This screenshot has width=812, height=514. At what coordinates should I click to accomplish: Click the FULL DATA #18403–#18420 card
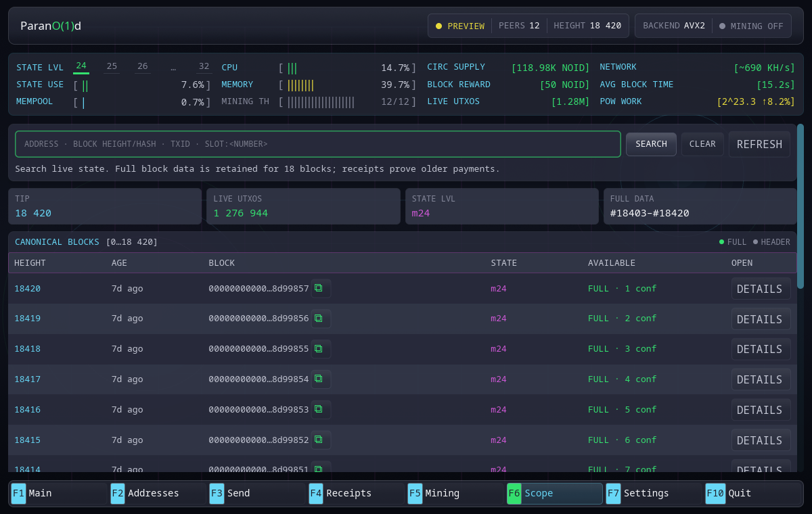(700, 206)
